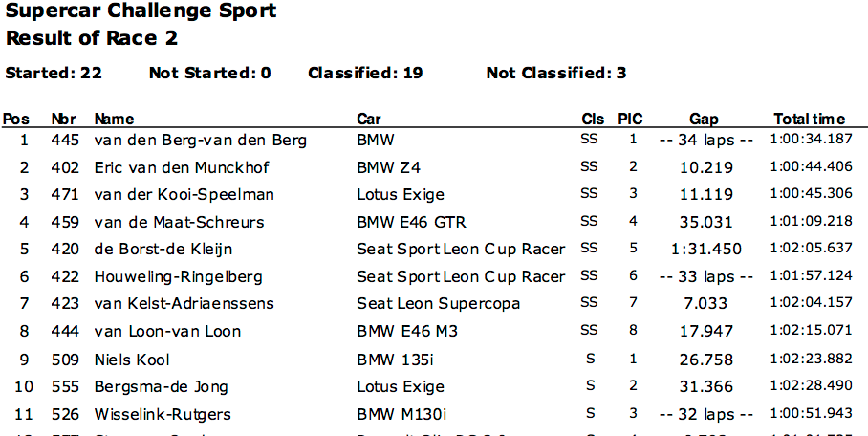Click the "Result of Race 2" heading
The width and height of the screenshot is (868, 436).
click(x=92, y=39)
